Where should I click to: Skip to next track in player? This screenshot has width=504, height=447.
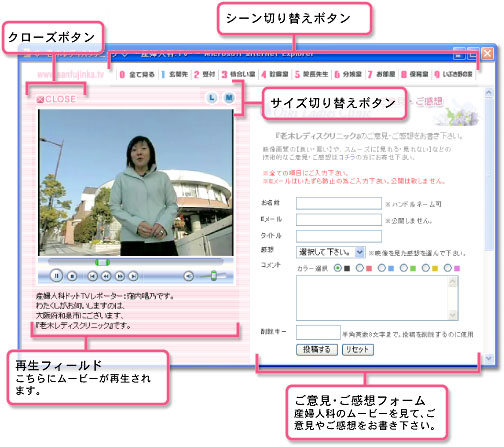click(x=133, y=276)
